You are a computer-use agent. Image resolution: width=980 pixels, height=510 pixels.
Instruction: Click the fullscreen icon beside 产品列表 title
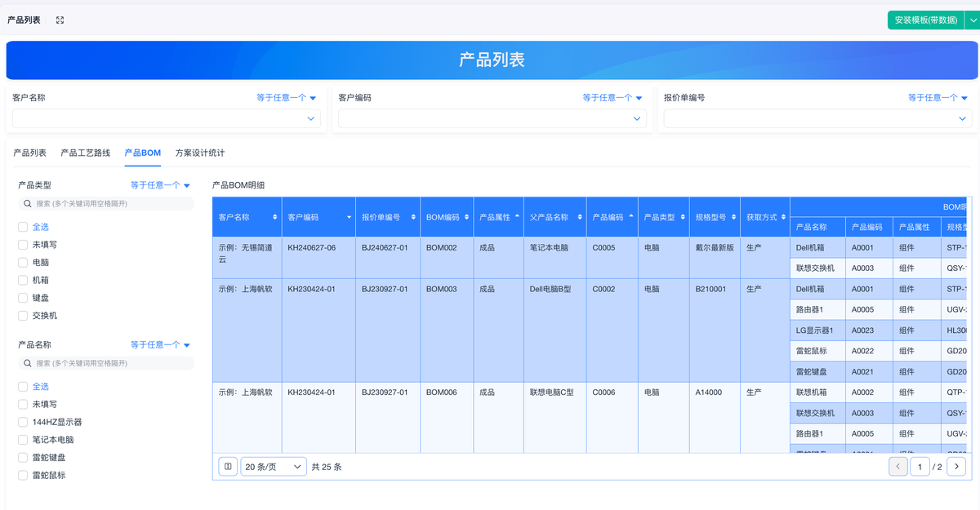coord(60,20)
